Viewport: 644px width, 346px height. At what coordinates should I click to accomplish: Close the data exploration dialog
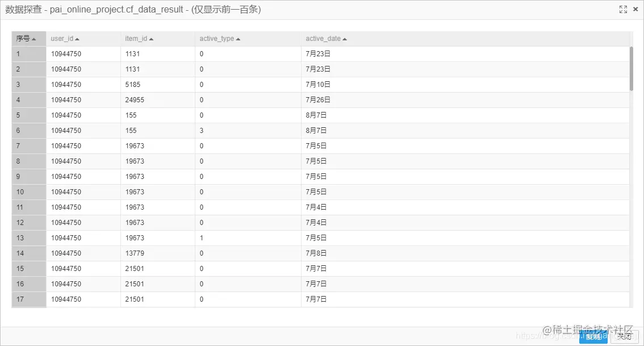[635, 9]
